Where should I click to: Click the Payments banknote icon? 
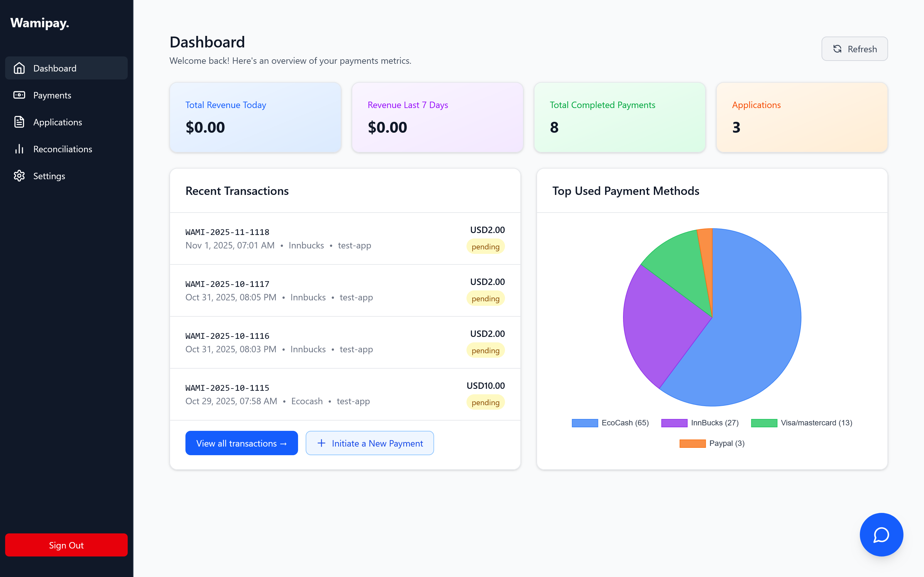(19, 95)
